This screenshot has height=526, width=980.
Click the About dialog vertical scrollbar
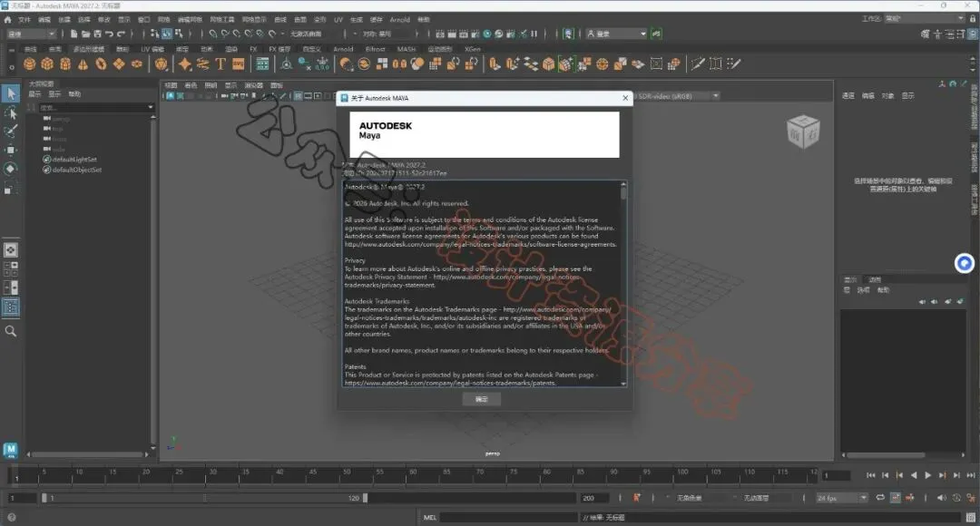[x=623, y=284]
